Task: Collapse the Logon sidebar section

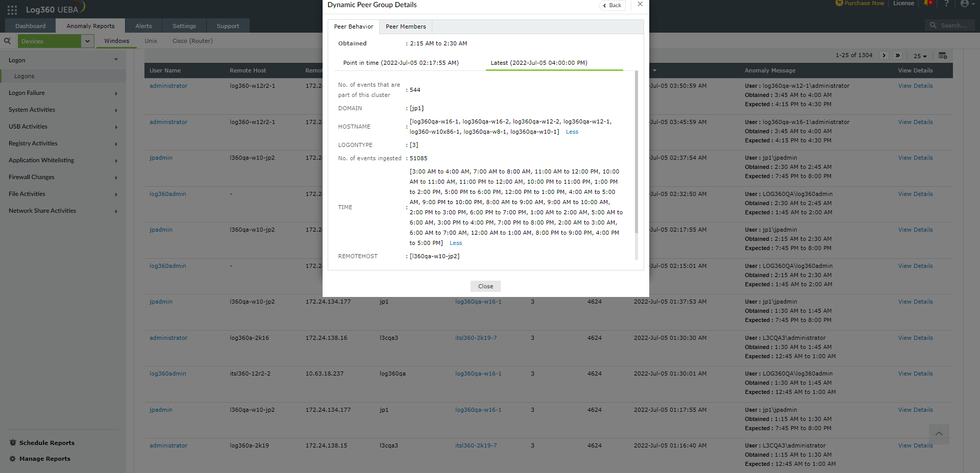Action: point(63,60)
